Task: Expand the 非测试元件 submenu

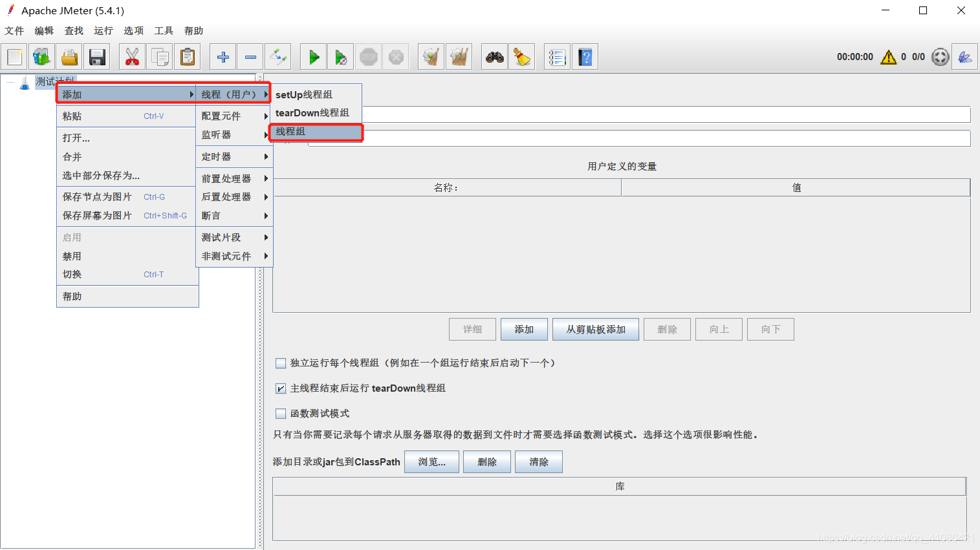Action: pos(234,257)
